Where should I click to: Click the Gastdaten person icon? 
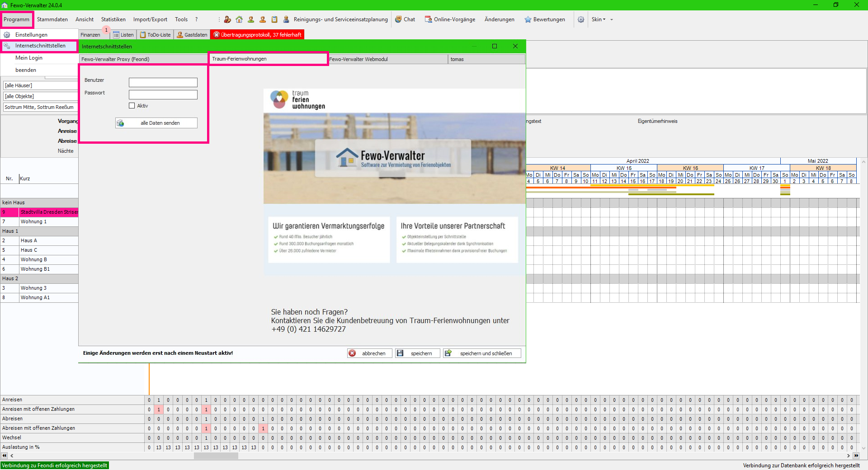coord(180,35)
